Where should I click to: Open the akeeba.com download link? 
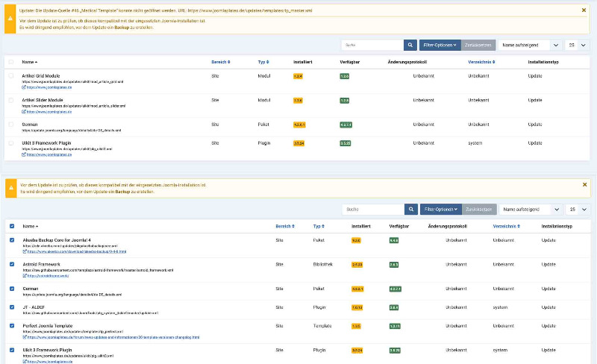(77, 251)
